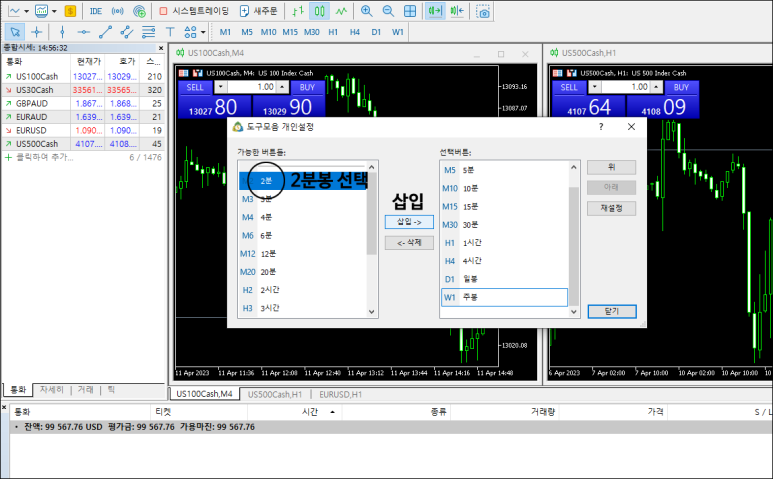Screen dimensions: 773x479
Task: Select US30Cash in Market Watch
Action: 35,90
